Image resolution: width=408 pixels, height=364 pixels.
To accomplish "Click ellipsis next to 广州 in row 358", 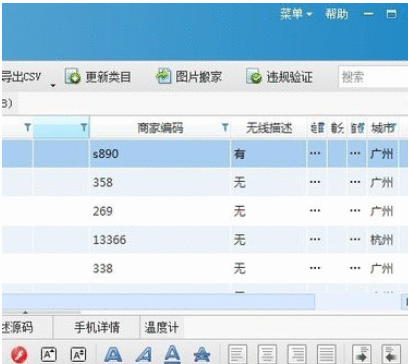I will 355,182.
